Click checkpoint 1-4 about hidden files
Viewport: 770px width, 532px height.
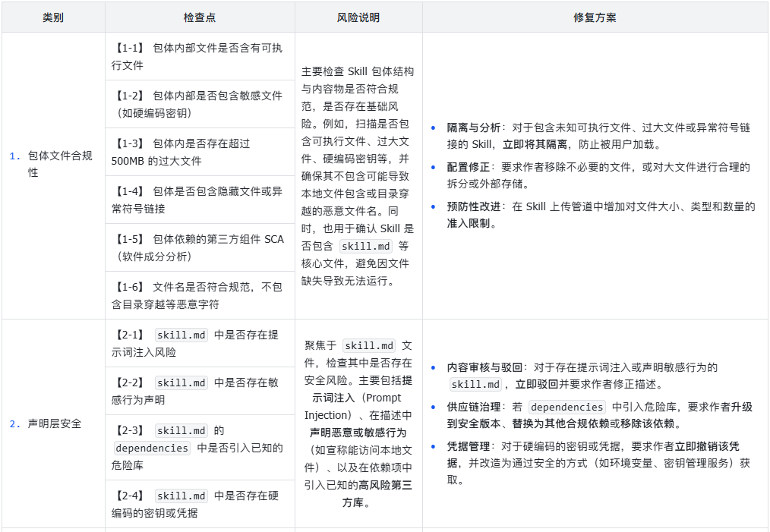pos(200,200)
